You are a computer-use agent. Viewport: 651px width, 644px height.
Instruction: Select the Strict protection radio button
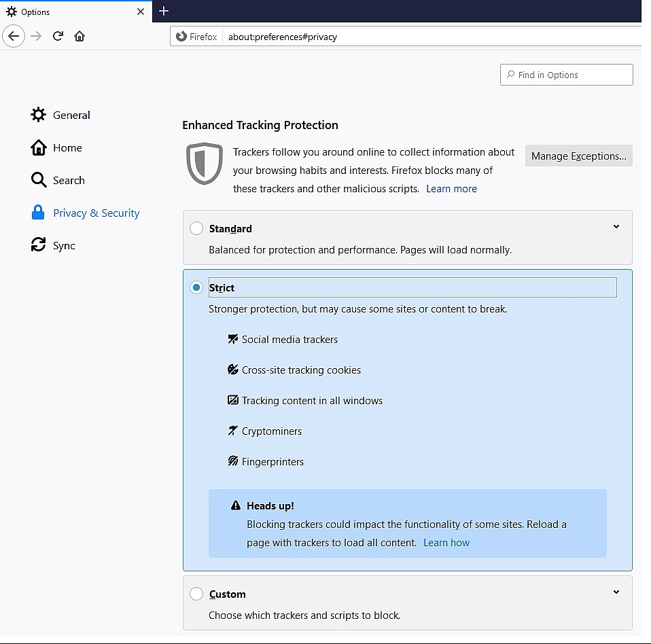(x=196, y=287)
